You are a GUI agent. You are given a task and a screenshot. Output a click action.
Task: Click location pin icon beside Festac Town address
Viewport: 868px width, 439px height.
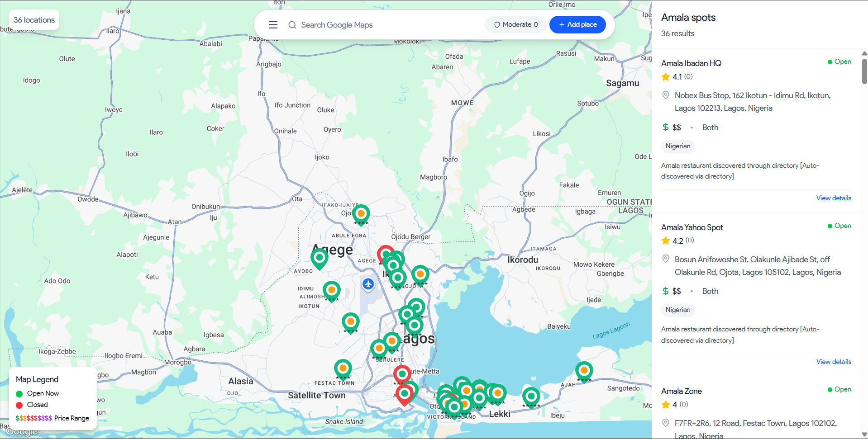pyautogui.click(x=666, y=423)
